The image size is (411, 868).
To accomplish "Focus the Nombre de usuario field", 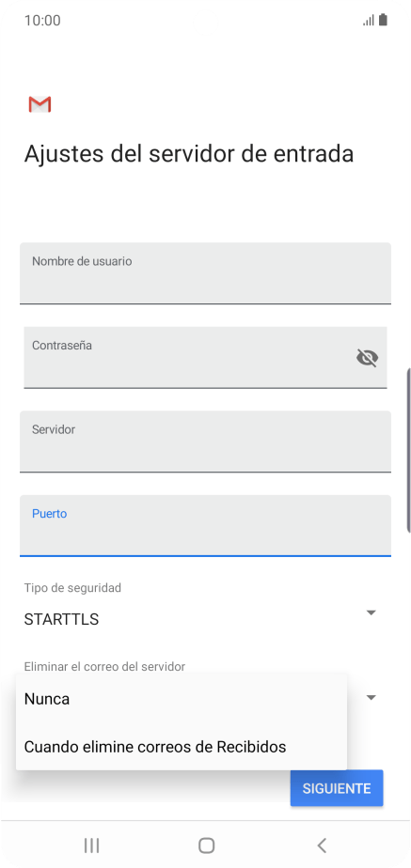I will (x=205, y=273).
